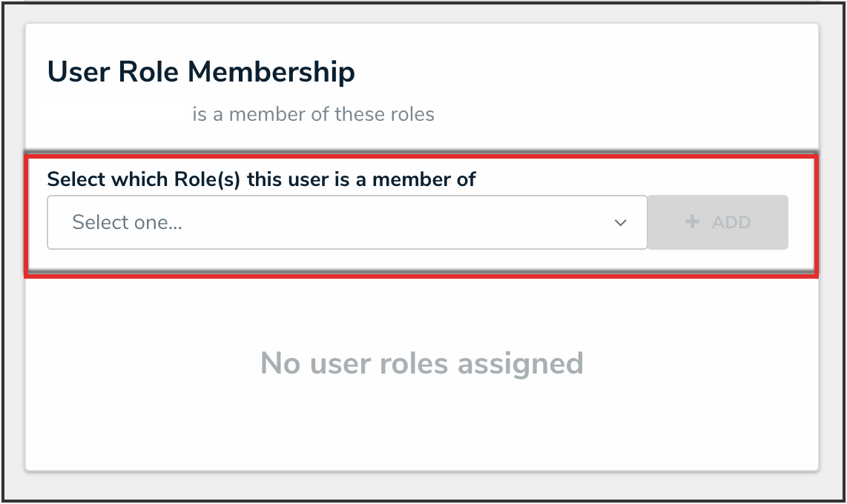Click the plus icon on ADD button
The image size is (847, 504).
pos(693,222)
